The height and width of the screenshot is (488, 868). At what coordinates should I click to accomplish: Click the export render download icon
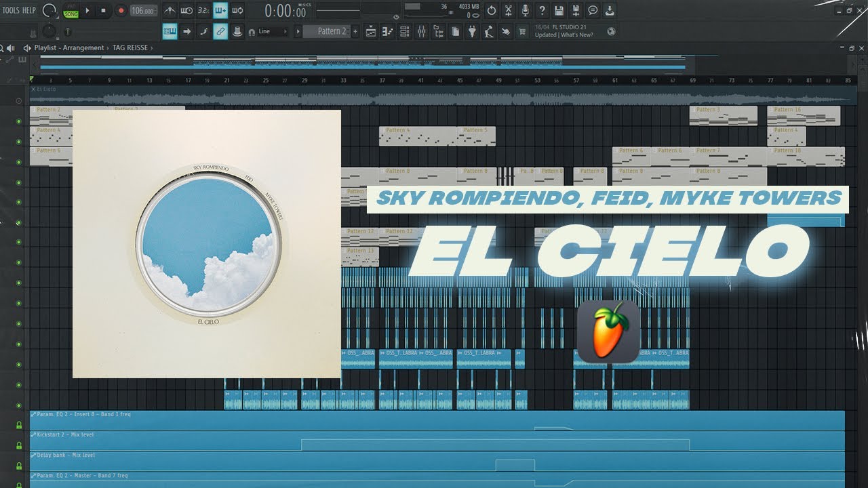(x=610, y=10)
